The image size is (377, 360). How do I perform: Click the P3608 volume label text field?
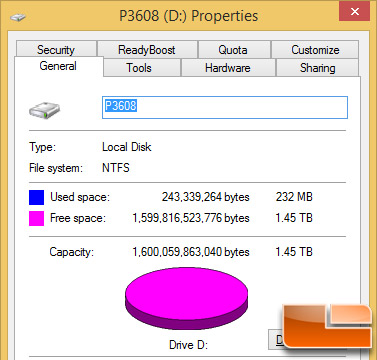coord(225,107)
